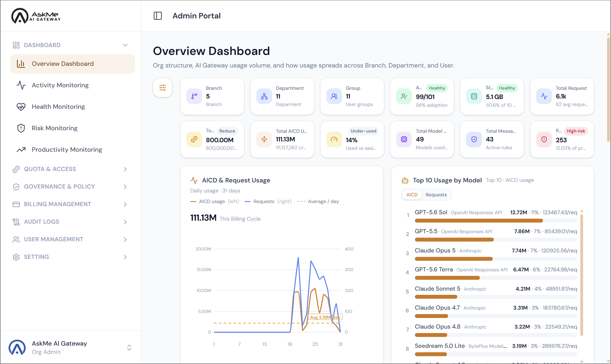611x364 pixels.
Task: Click the Total AICD lightning icon
Action: [x=264, y=139]
